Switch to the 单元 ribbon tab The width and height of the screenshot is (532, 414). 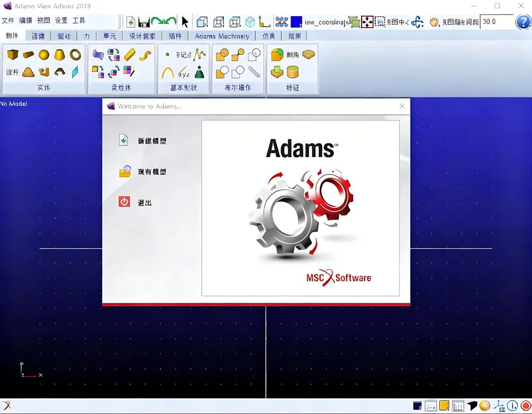click(x=109, y=36)
